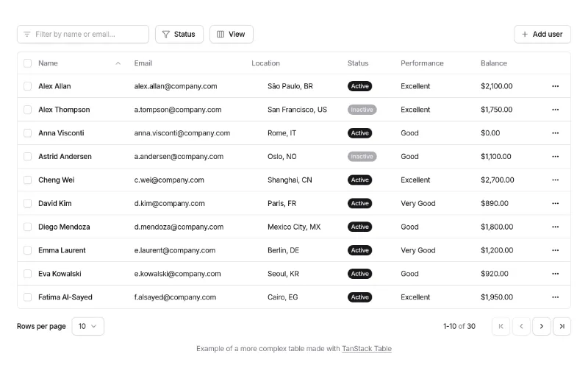588x368 pixels.
Task: Click the Location column header
Action: (x=265, y=63)
